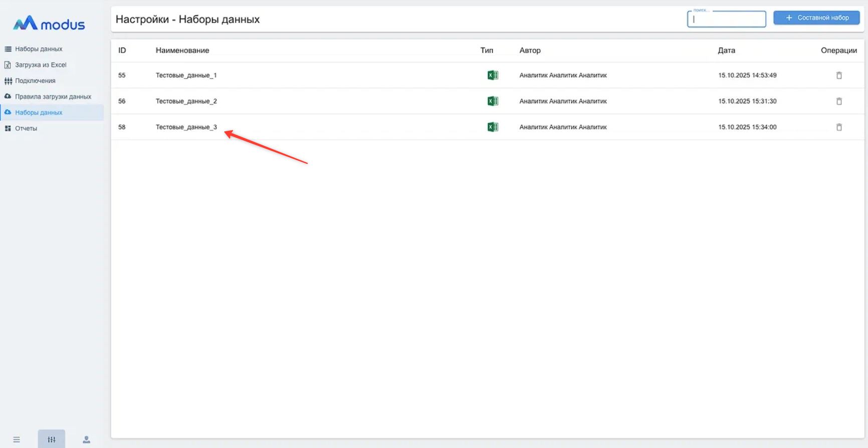Open the user profile icon at sidebar bottom
The width and height of the screenshot is (868, 448).
[86, 439]
